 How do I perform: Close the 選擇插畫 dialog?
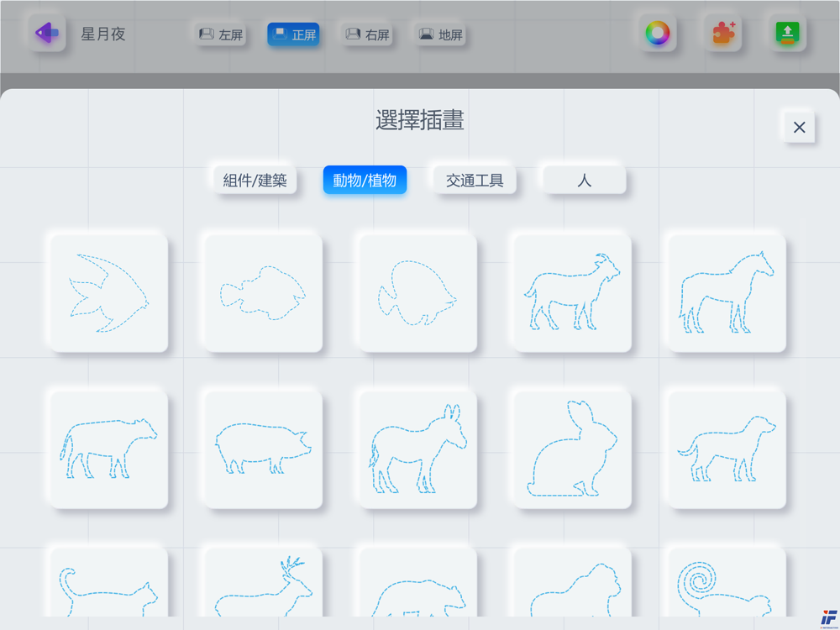(800, 127)
